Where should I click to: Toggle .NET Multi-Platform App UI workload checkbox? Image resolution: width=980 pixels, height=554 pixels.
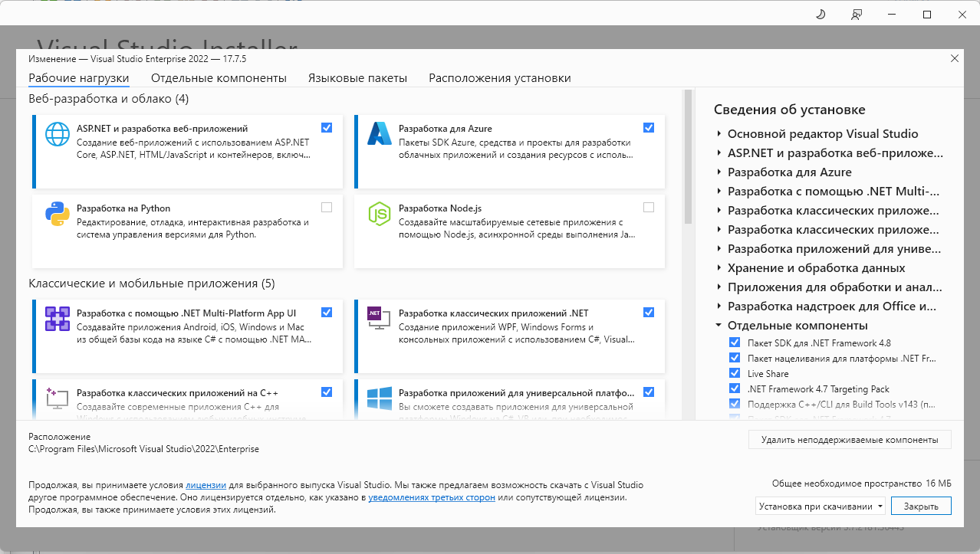(327, 312)
